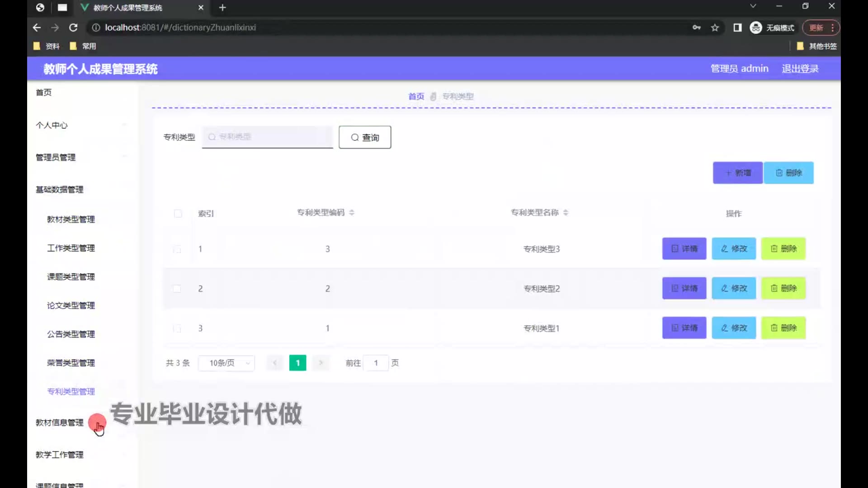This screenshot has width=868, height=488.
Task: Expand the 个人中心 sidebar menu
Action: click(52, 125)
